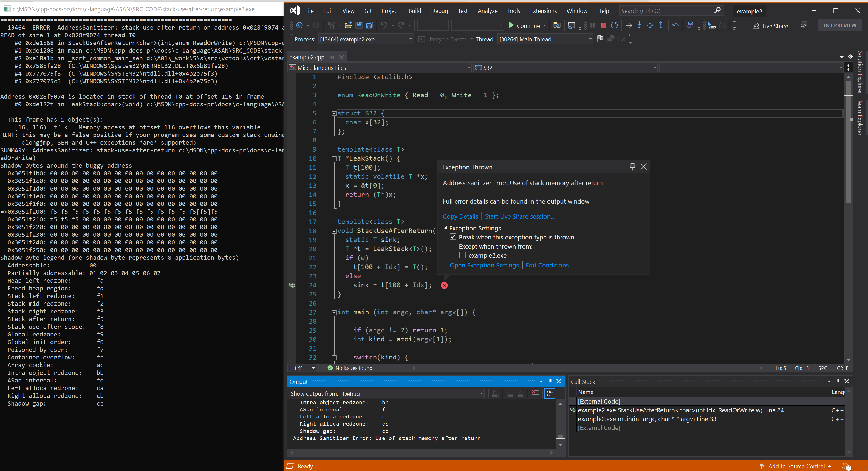
Task: Click the breakpoint red dot on line 24
Action: pyautogui.click(x=444, y=285)
